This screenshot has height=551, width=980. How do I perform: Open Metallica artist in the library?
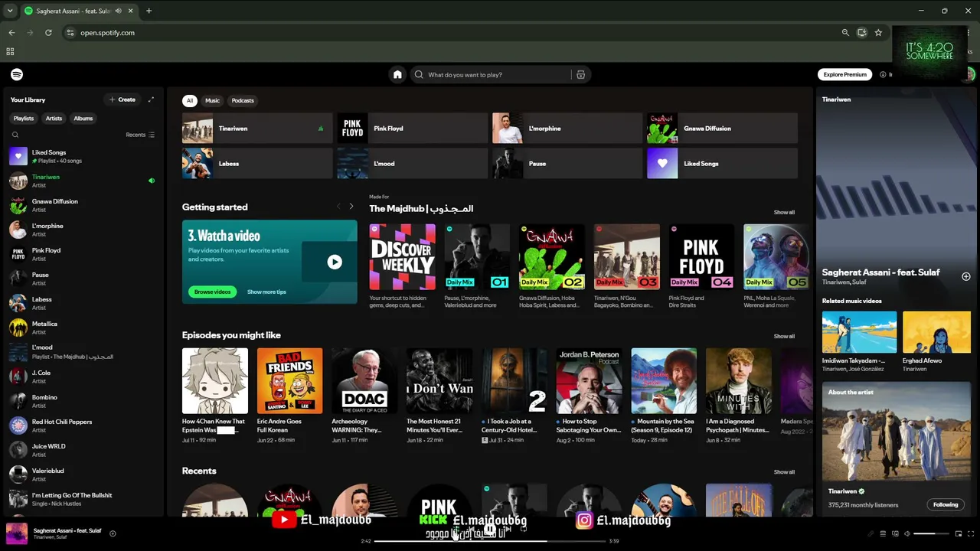coord(83,328)
